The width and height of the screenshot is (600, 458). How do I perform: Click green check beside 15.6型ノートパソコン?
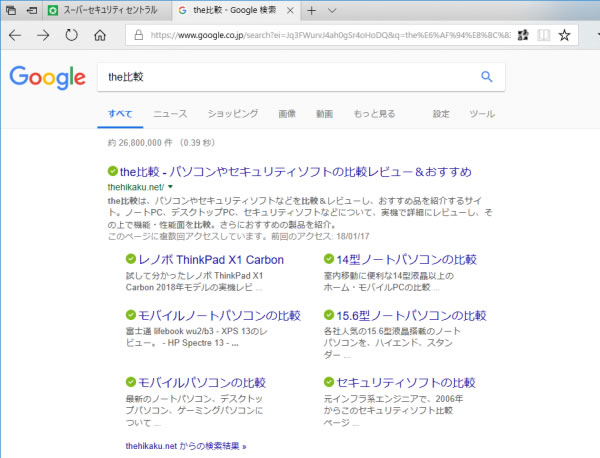[329, 315]
